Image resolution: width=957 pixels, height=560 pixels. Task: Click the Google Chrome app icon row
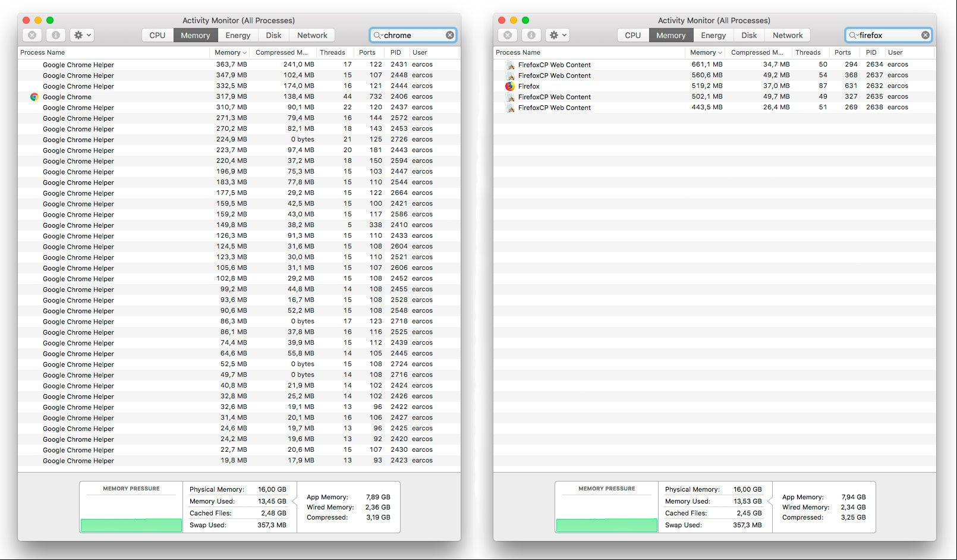(34, 97)
